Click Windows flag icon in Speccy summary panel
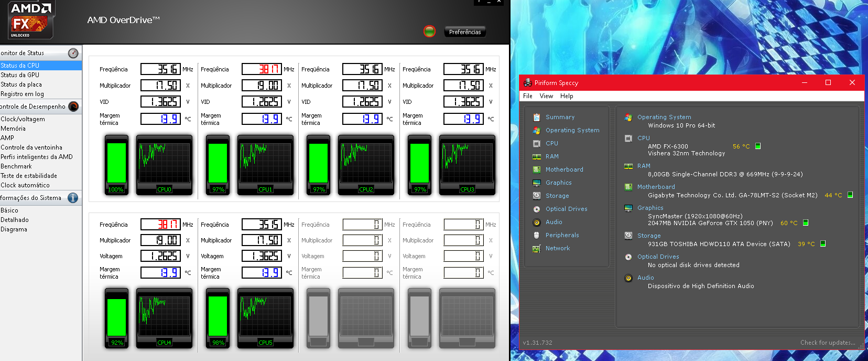The width and height of the screenshot is (868, 361). [628, 118]
